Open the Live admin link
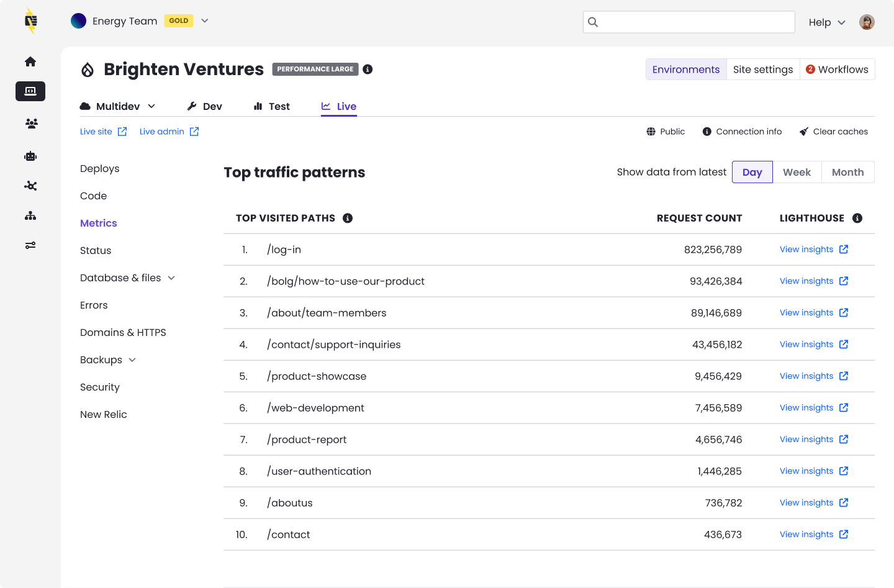 169,132
